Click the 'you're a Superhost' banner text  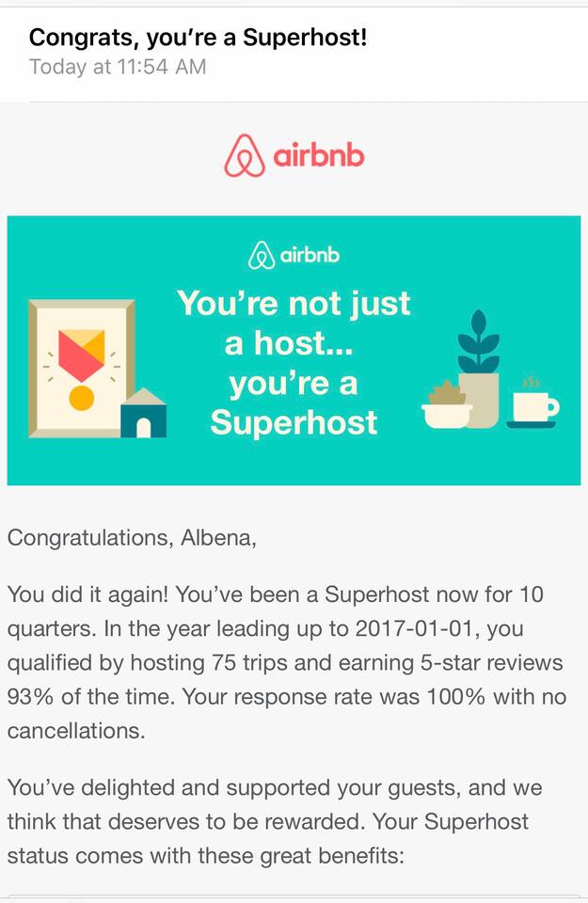click(294, 403)
